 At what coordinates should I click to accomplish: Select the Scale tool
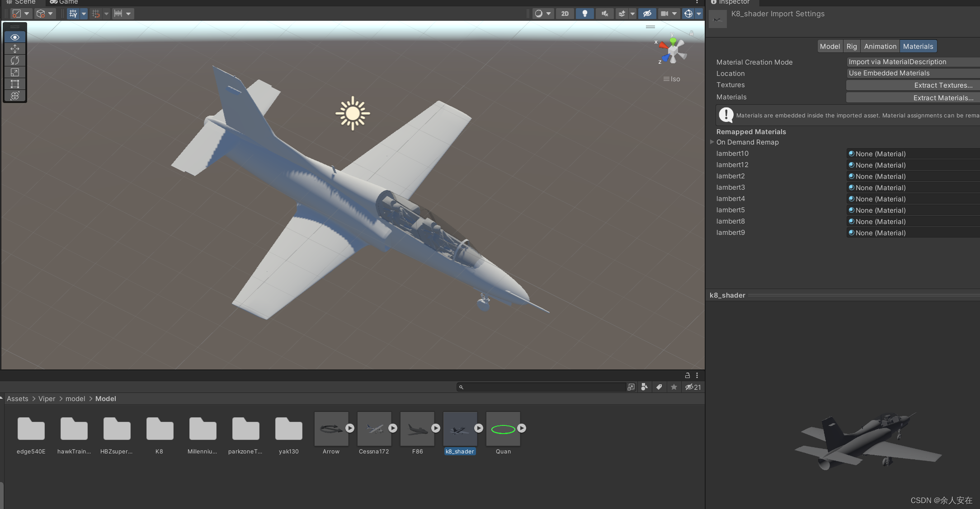click(15, 72)
